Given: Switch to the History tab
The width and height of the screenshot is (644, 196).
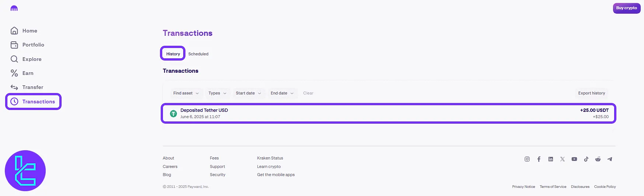Looking at the screenshot, I should 173,54.
